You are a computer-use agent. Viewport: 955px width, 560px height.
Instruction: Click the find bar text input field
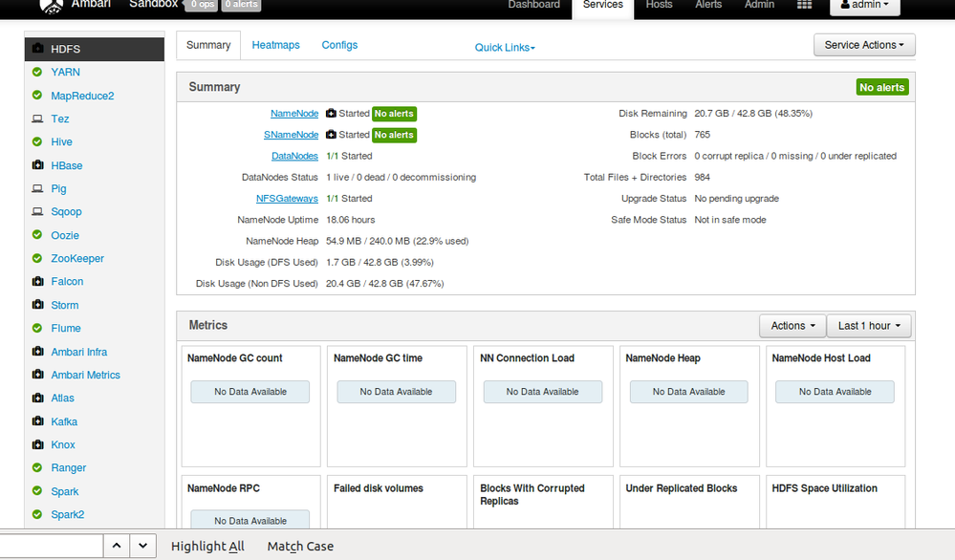tap(52, 546)
